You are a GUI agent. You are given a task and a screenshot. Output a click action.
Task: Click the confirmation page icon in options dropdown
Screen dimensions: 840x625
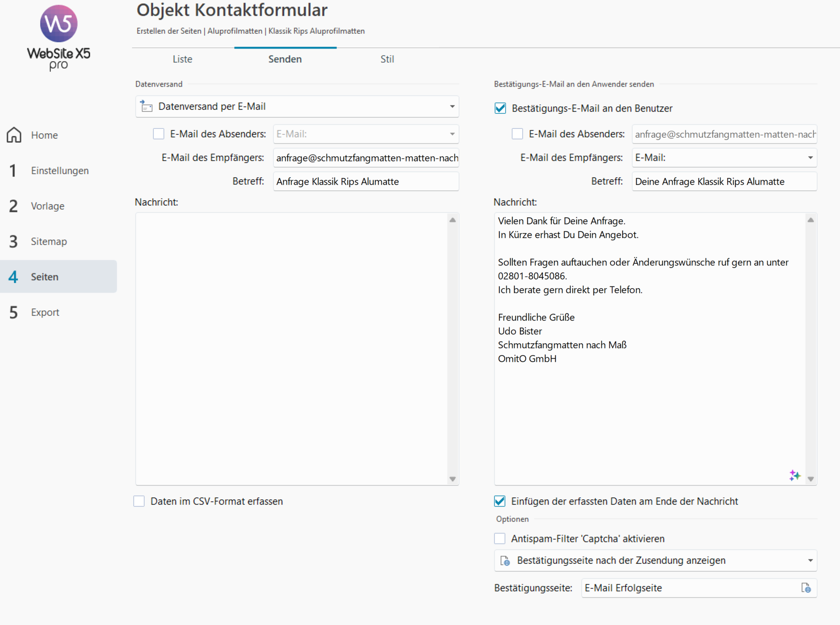[505, 561]
